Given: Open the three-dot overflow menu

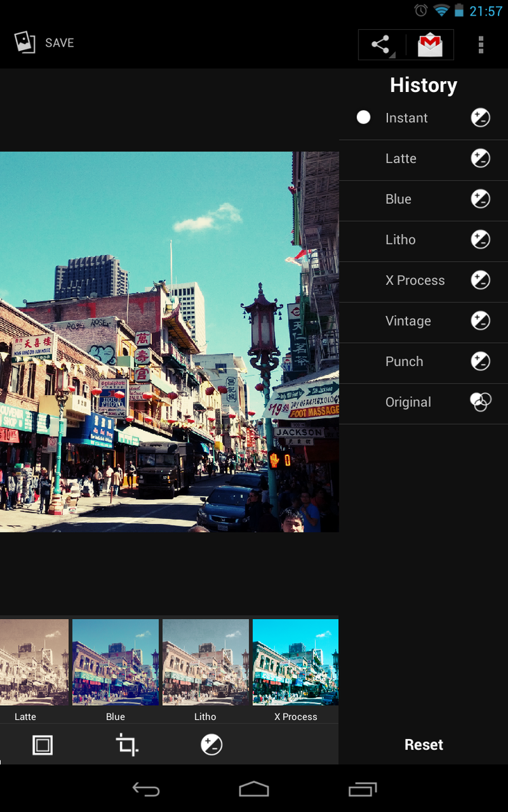Looking at the screenshot, I should 481,45.
